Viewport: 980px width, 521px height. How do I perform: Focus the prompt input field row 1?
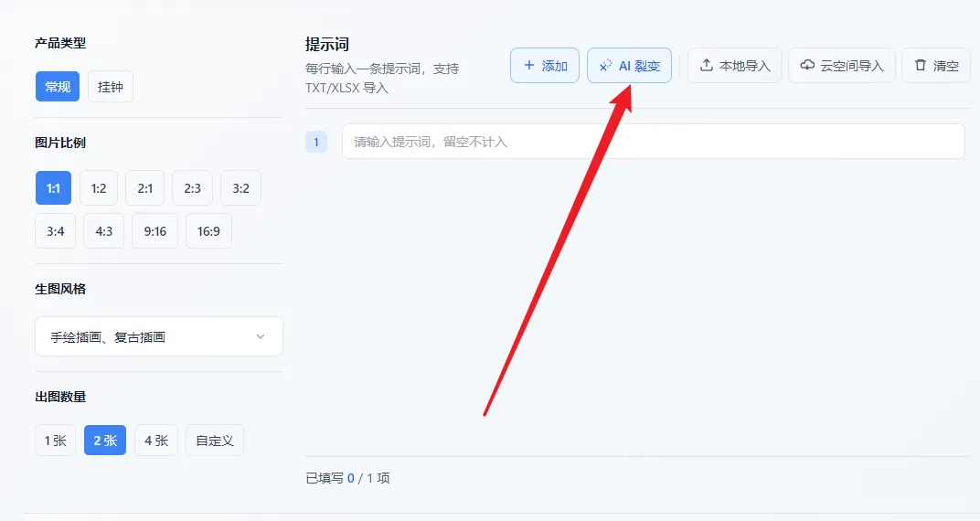point(653,142)
